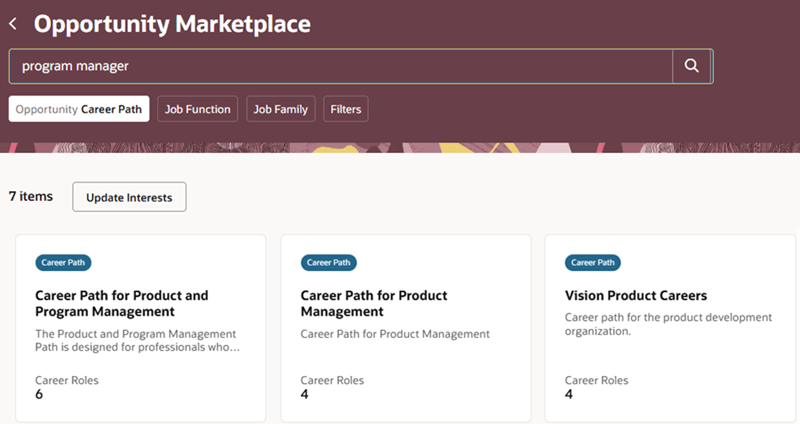This screenshot has width=800, height=424.
Task: Open the Opportunity Career Path filter
Action: [79, 109]
